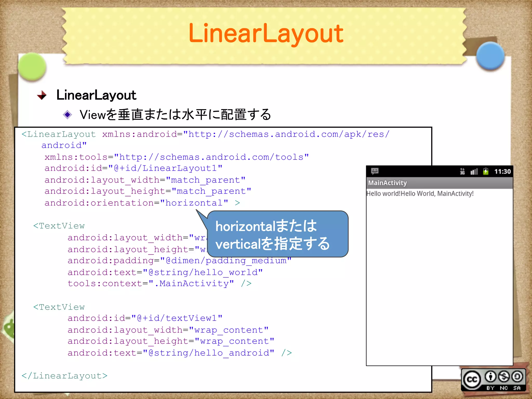Viewport: 532px width, 399px height.
Task: Click the layout_height="match_parent" line
Action: pos(148,191)
